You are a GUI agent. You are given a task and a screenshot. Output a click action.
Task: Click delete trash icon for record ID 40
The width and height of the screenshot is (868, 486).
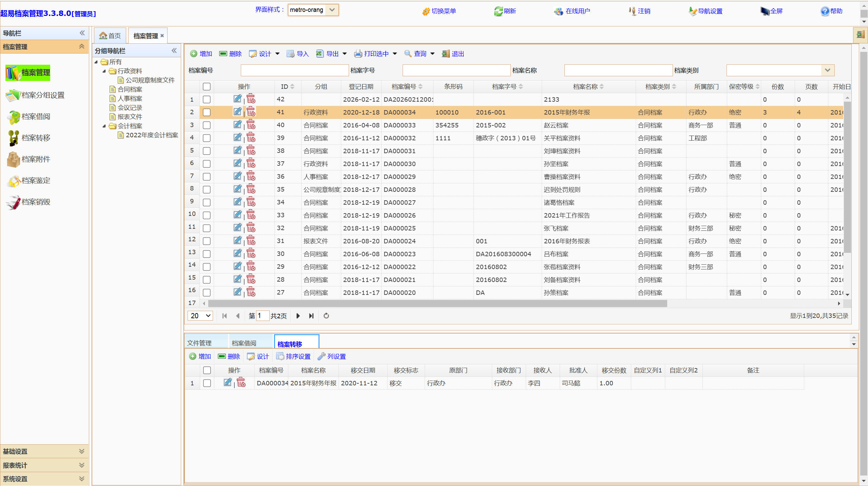[x=251, y=125]
